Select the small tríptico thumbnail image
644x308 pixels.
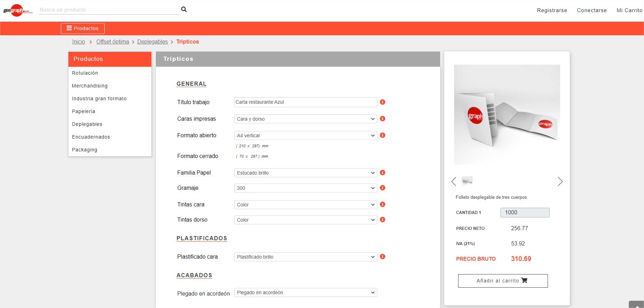point(467,181)
